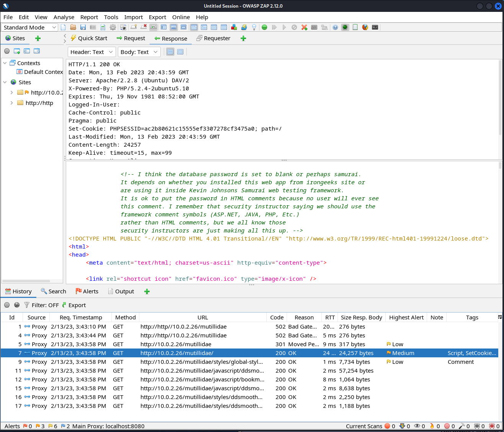
Task: Click horizontal scrollbar in Sites tree panel
Action: click(26, 281)
